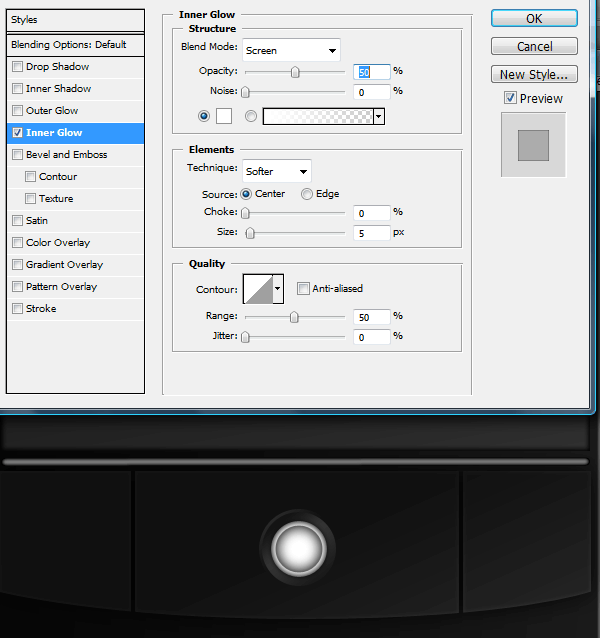Select the Drop Shadow list label
The width and height of the screenshot is (600, 638).
[x=57, y=66]
